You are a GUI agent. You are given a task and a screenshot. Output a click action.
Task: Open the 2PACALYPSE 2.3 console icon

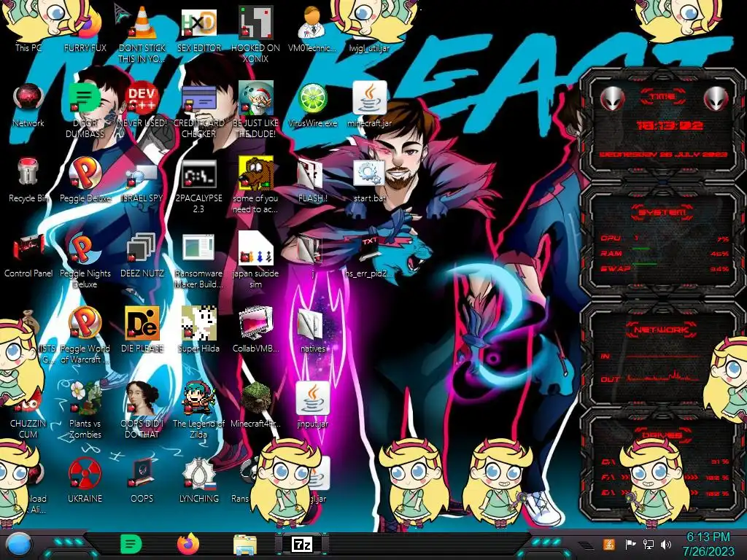coord(199,174)
